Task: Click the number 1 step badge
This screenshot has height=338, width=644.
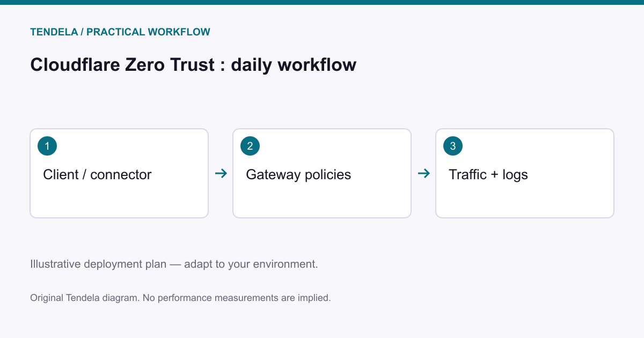Action: 47,146
